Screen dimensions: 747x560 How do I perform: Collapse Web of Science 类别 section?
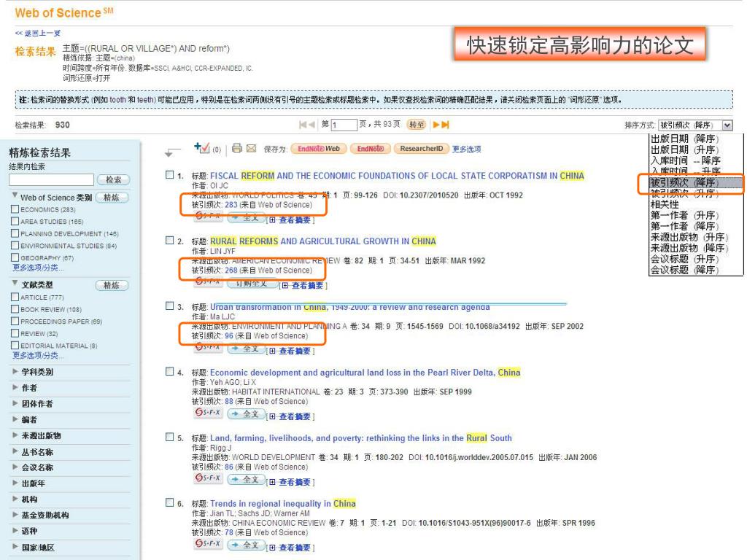coord(15,195)
